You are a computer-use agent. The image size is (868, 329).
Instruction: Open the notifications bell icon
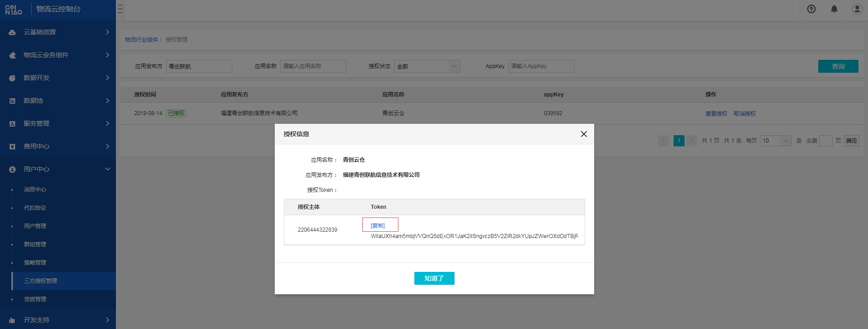point(834,9)
